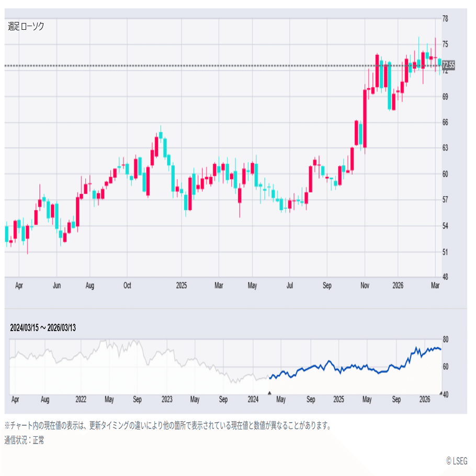The image size is (476, 476).
Task: Click the 48 label on price axis
Action: pos(445,277)
